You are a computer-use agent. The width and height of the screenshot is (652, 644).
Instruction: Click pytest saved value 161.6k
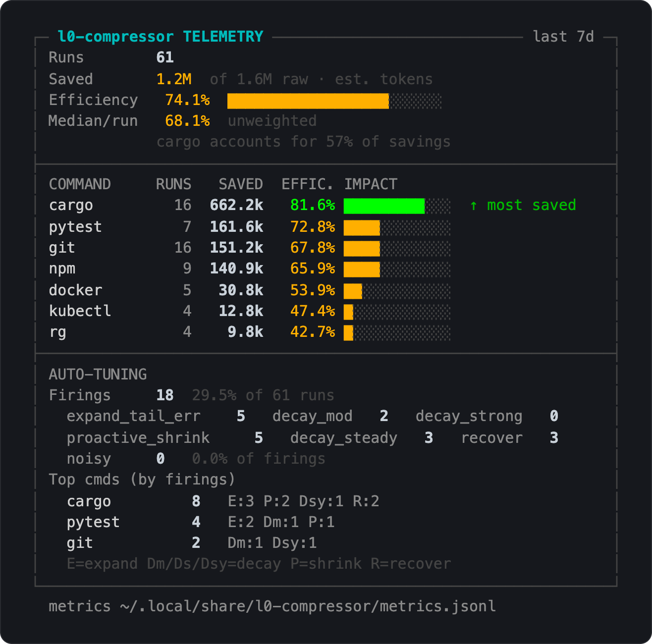pos(236,227)
